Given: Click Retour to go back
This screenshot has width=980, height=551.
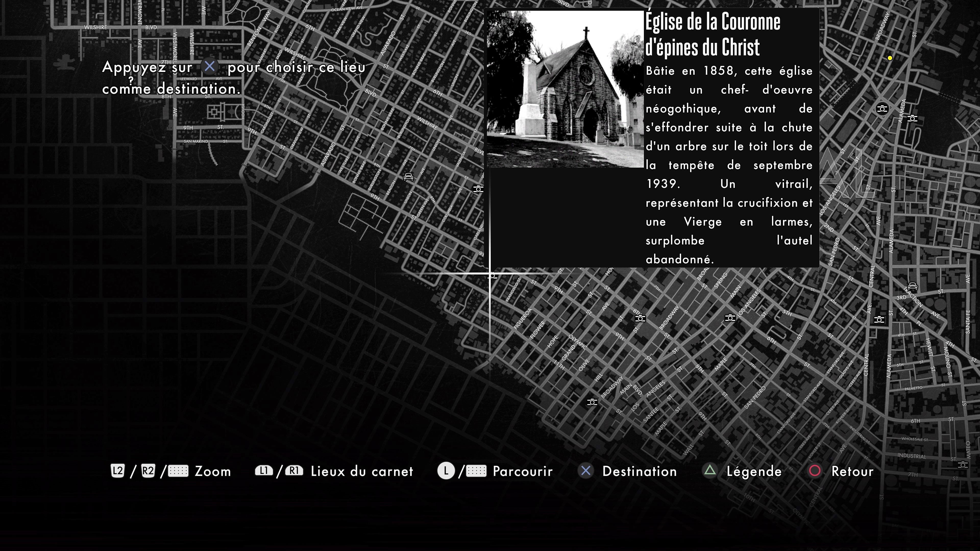Looking at the screenshot, I should point(852,471).
